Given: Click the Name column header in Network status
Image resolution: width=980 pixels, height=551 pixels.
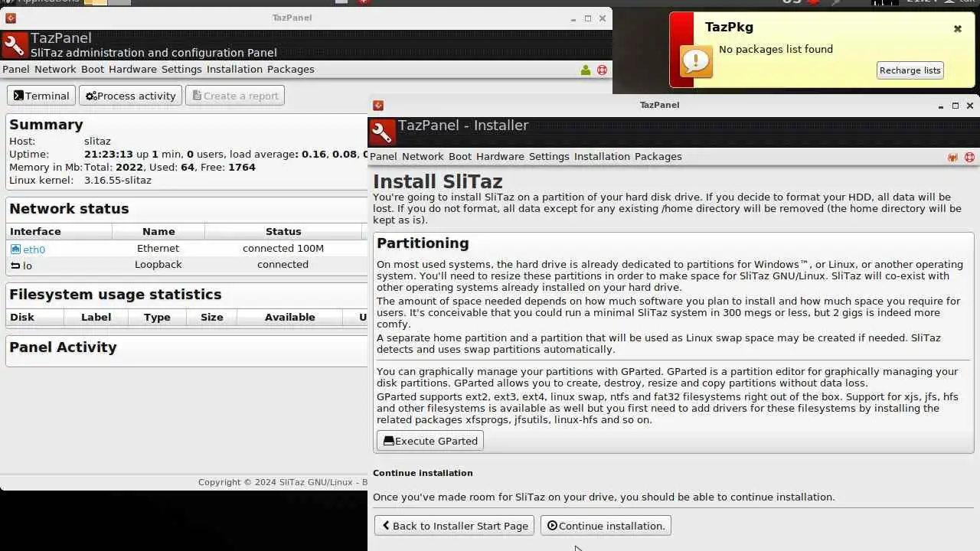Looking at the screenshot, I should coord(158,231).
